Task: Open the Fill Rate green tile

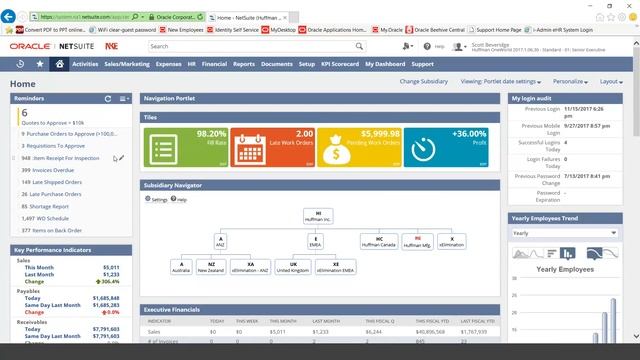Action: 186,147
